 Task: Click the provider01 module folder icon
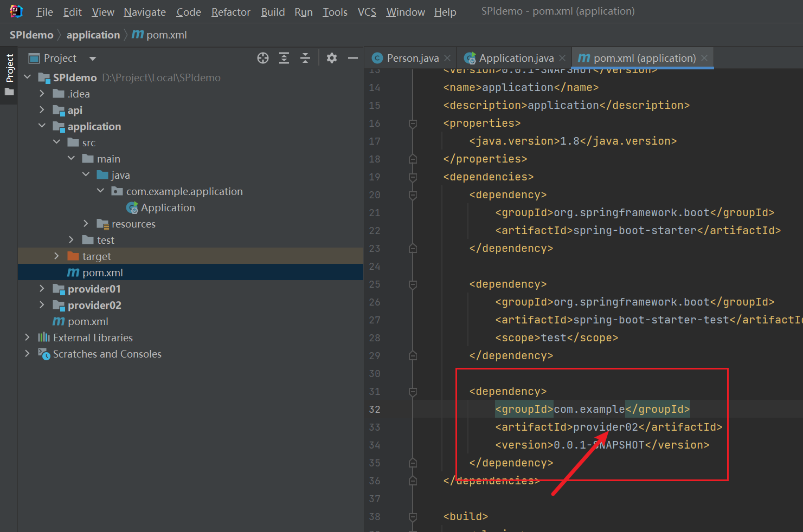[59, 289]
